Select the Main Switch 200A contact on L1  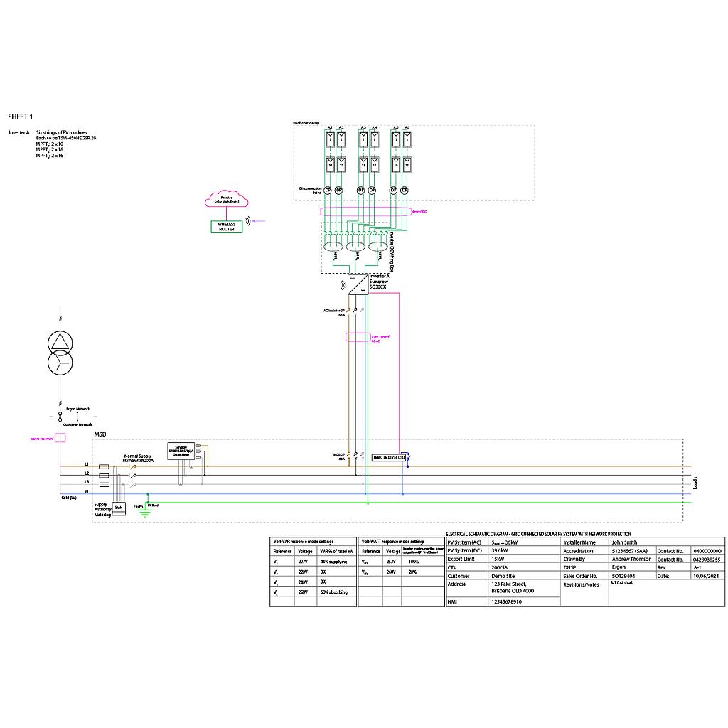[x=132, y=466]
